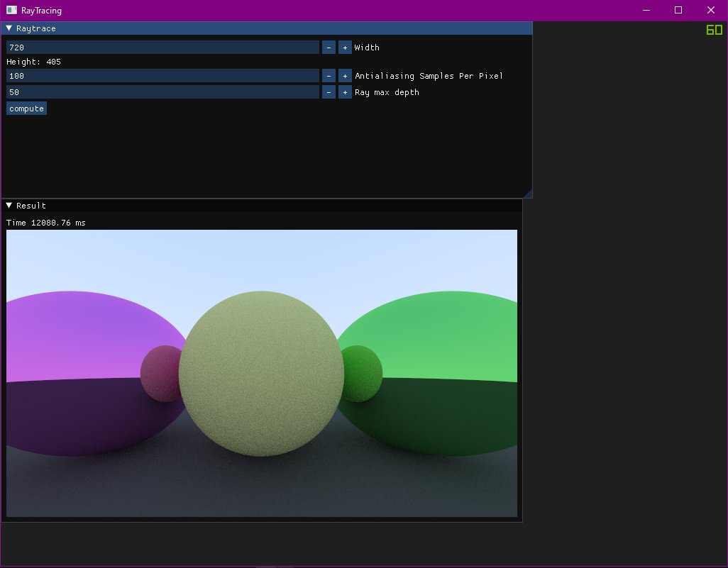The width and height of the screenshot is (728, 568).
Task: Click the Ray max depth field showing 50
Action: pos(162,92)
